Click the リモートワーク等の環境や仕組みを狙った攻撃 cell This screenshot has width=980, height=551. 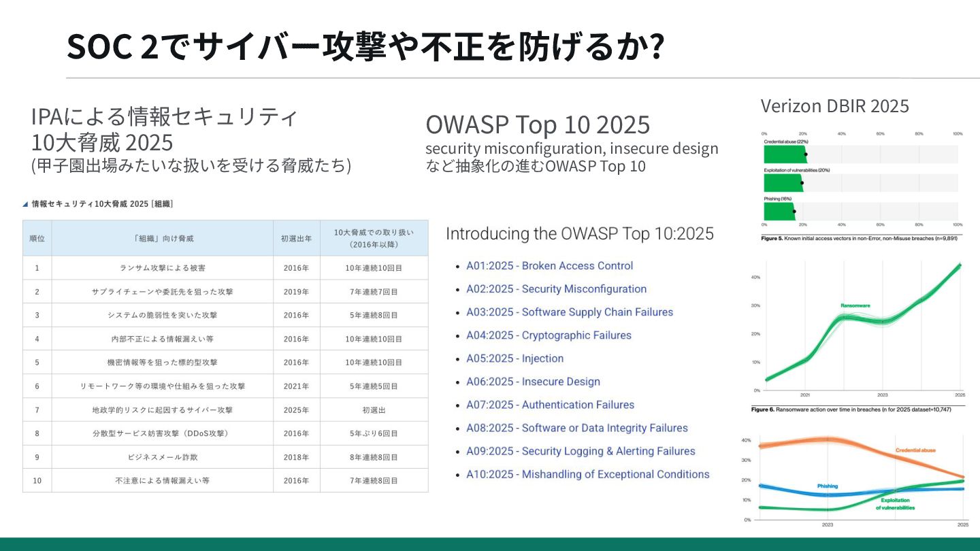163,386
